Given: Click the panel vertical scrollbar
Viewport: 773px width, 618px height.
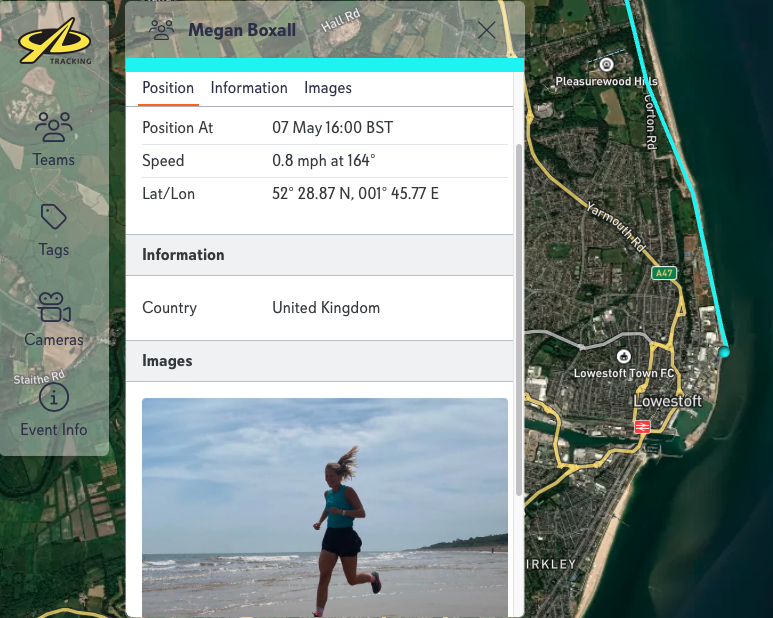Looking at the screenshot, I should click(519, 320).
